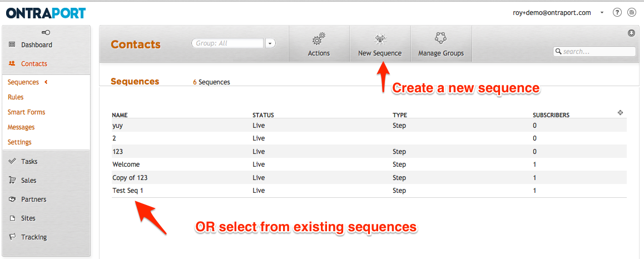644x259 pixels.
Task: Expand the Group dropdown arrow
Action: point(270,43)
